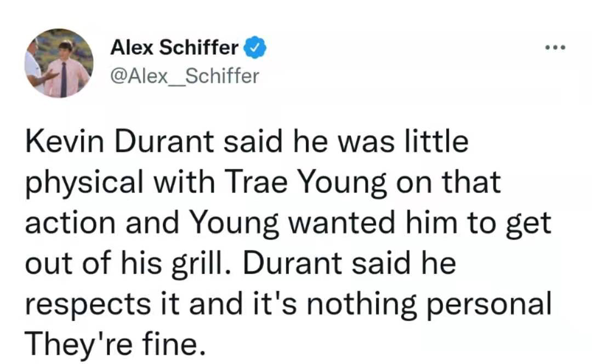Click the word "grill" in the tweet
Image resolution: width=592 pixels, height=364 pixels.
pyautogui.click(x=200, y=264)
